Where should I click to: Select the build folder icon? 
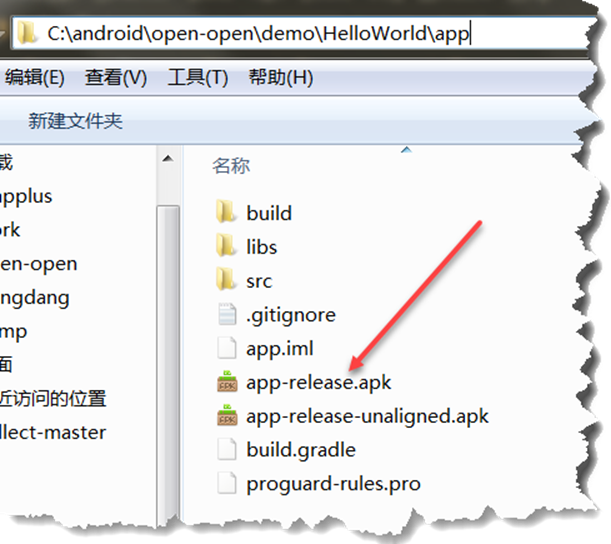click(226, 212)
